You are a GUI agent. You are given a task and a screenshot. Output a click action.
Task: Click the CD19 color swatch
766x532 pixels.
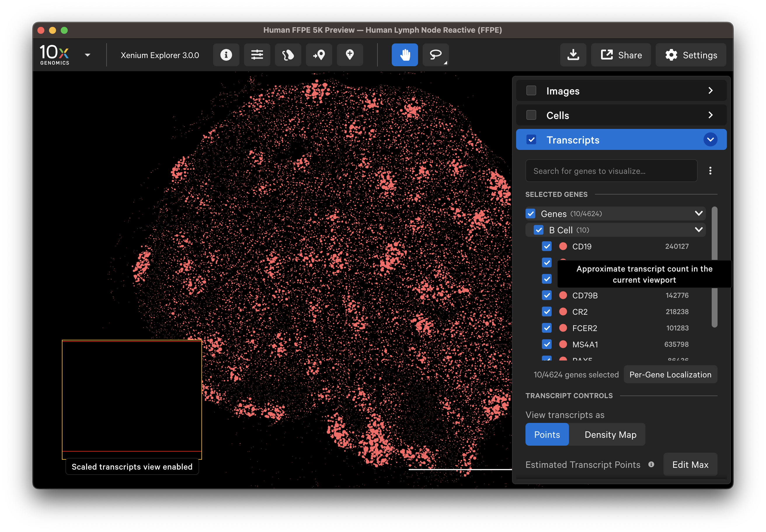[x=563, y=246]
